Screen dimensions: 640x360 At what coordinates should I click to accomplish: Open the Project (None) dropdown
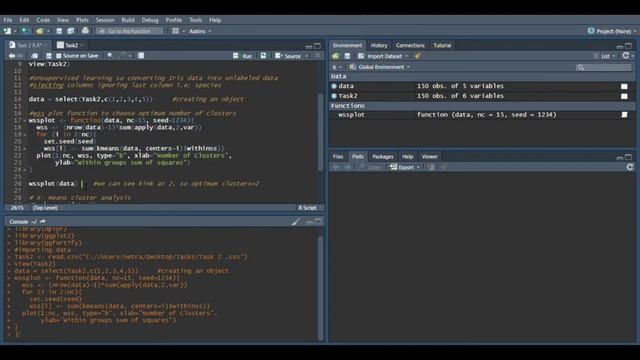pyautogui.click(x=612, y=31)
